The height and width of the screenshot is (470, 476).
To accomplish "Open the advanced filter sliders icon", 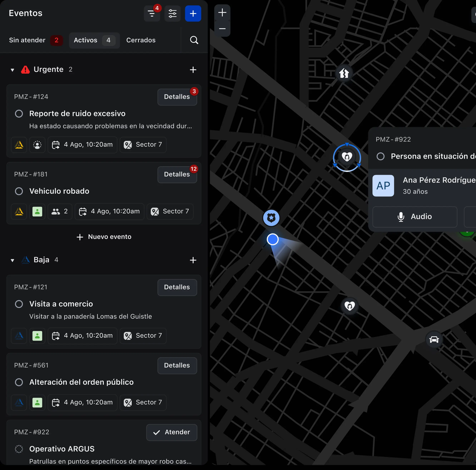I will [172, 14].
